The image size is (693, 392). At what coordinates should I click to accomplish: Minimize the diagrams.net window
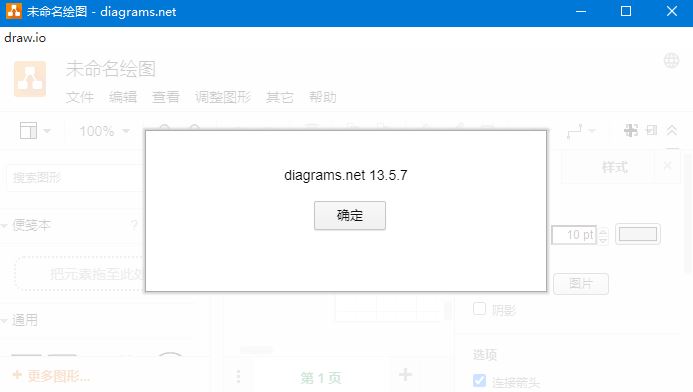pos(581,11)
